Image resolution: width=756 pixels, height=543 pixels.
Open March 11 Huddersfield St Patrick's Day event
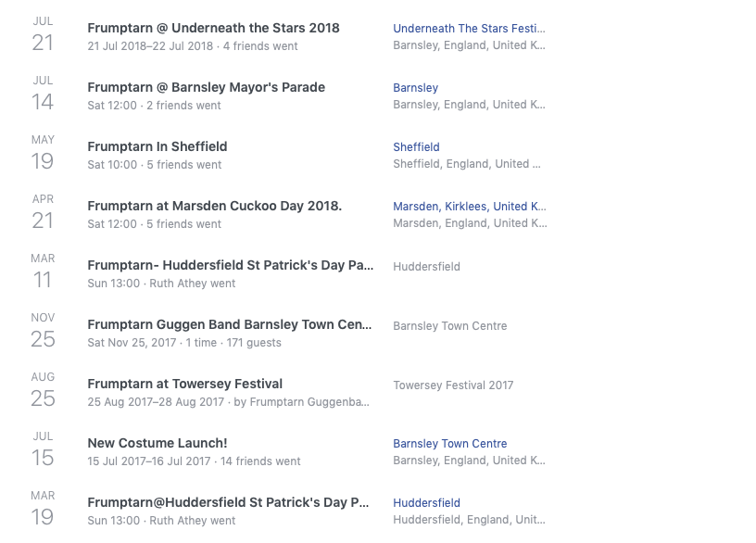230,265
